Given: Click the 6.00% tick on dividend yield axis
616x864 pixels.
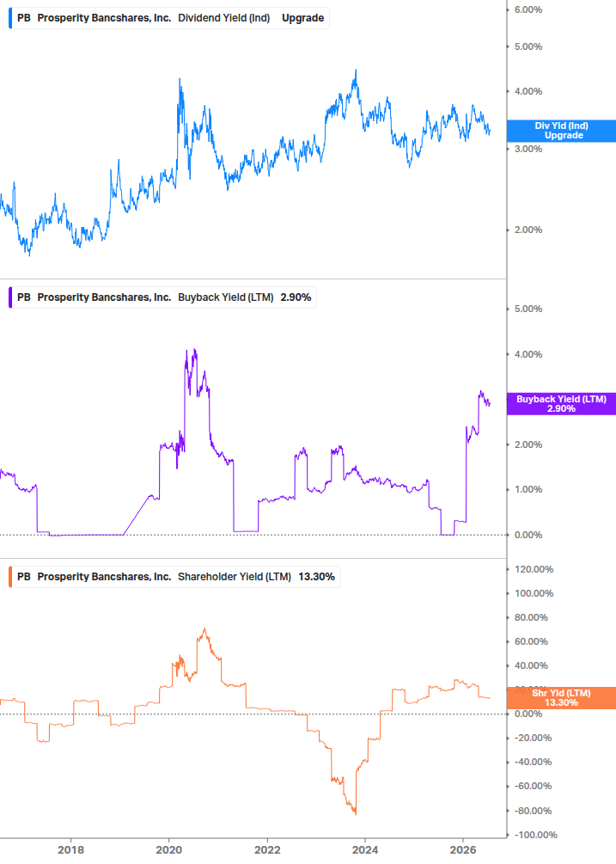Looking at the screenshot, I should click(528, 10).
